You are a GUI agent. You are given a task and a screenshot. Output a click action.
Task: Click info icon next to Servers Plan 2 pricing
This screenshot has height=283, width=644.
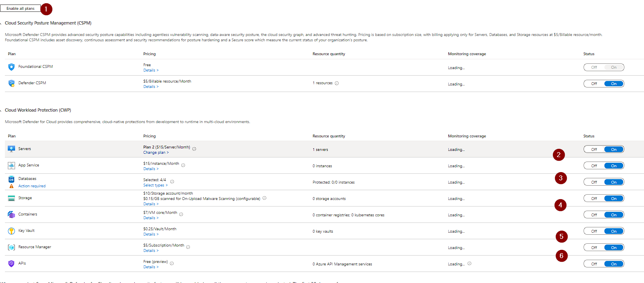click(194, 149)
